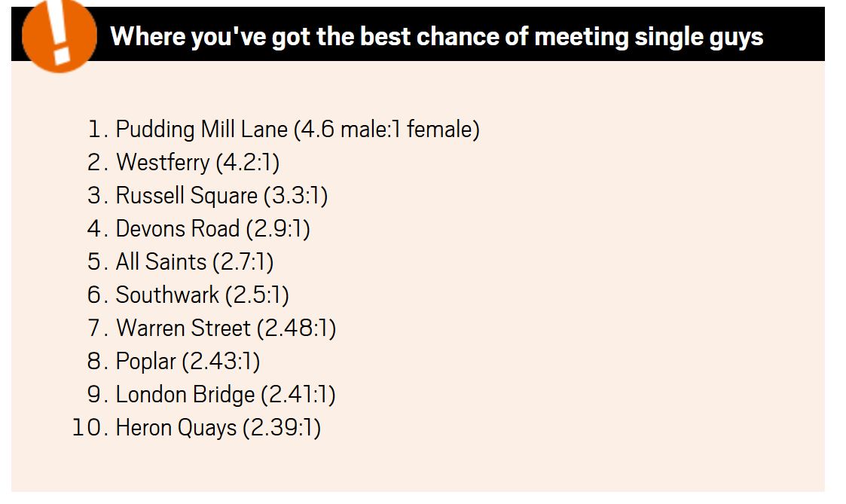
Task: Select the Westferry (4.2:1) entry
Action: 197,163
